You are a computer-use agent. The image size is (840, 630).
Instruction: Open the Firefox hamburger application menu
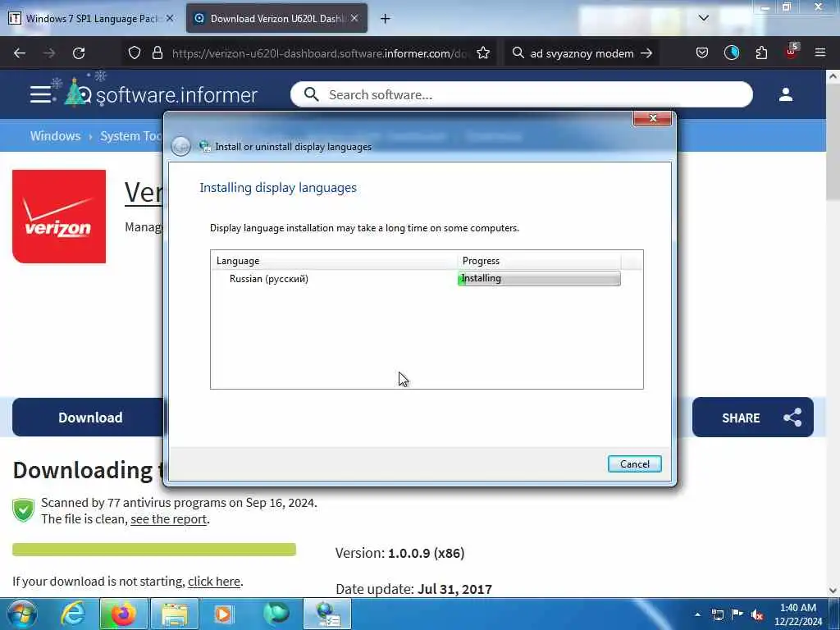point(820,53)
